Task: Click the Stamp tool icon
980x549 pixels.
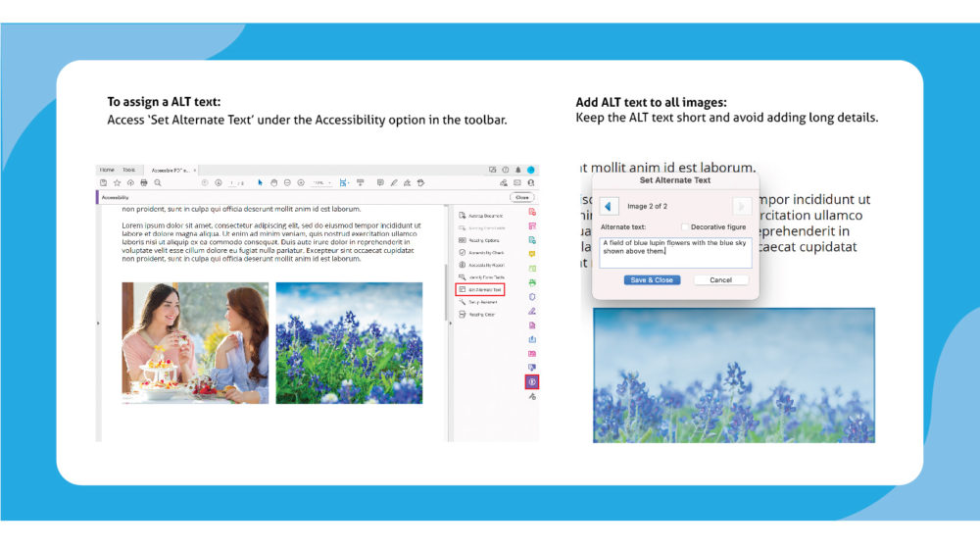Action: [x=421, y=183]
